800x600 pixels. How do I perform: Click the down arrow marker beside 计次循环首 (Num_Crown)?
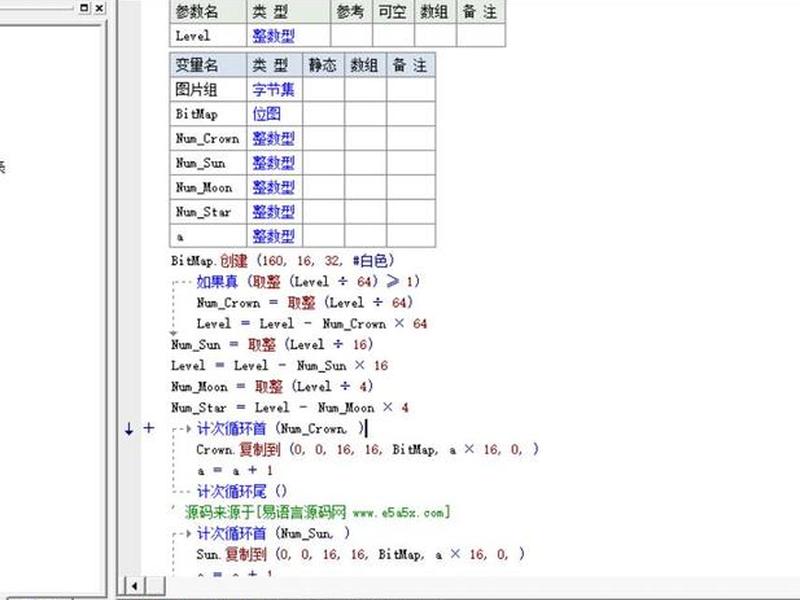(129, 429)
